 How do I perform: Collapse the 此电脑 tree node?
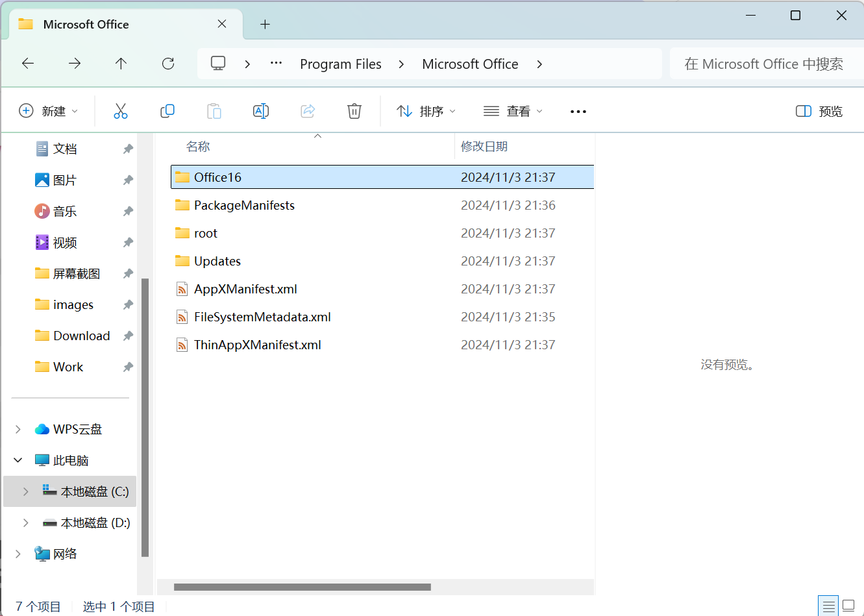[18, 460]
